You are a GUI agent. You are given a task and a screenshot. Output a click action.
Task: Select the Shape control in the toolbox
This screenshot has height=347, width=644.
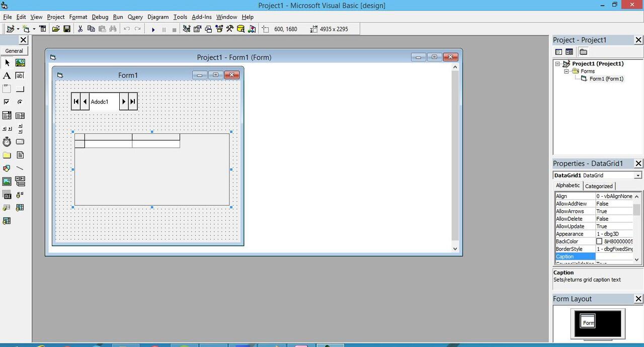coord(7,168)
